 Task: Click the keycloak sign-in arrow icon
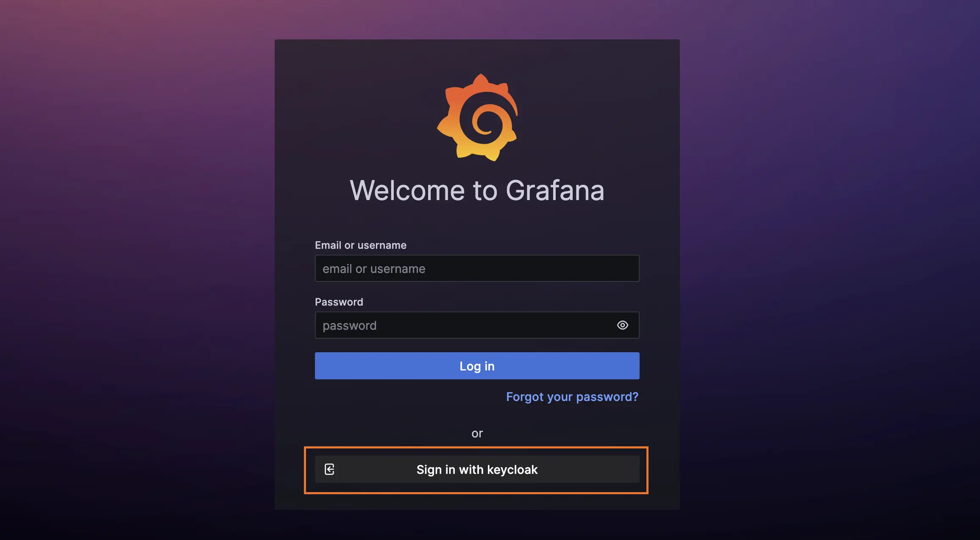pyautogui.click(x=329, y=469)
